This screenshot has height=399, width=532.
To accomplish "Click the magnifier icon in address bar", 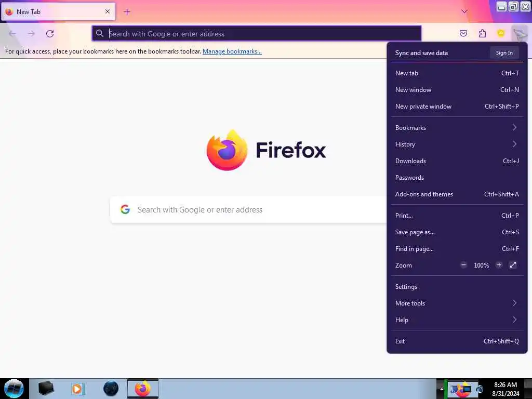I will [x=99, y=33].
